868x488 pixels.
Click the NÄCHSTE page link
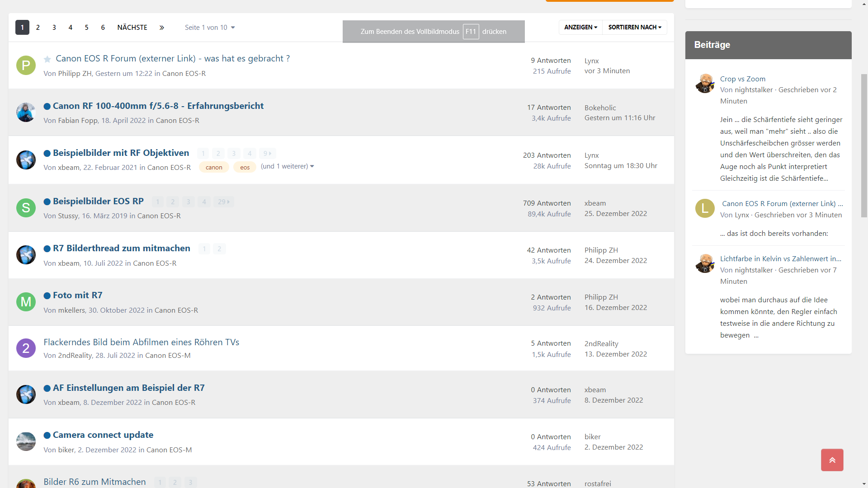(132, 28)
